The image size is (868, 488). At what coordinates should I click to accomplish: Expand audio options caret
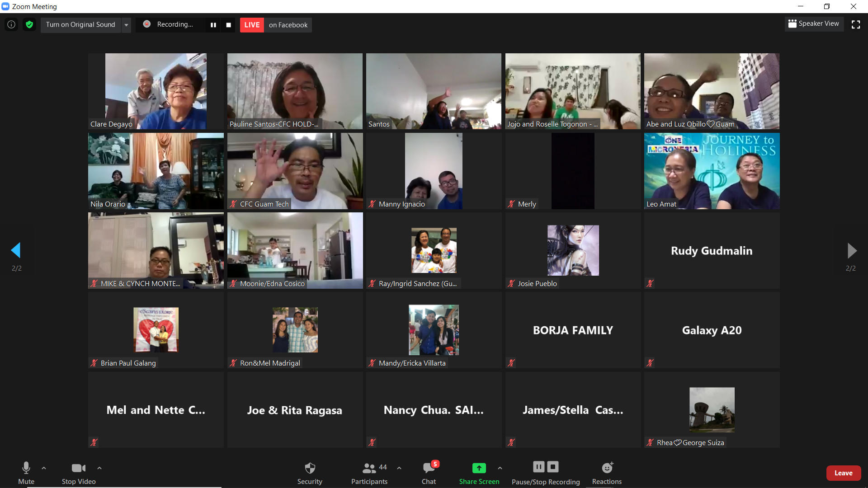(44, 468)
